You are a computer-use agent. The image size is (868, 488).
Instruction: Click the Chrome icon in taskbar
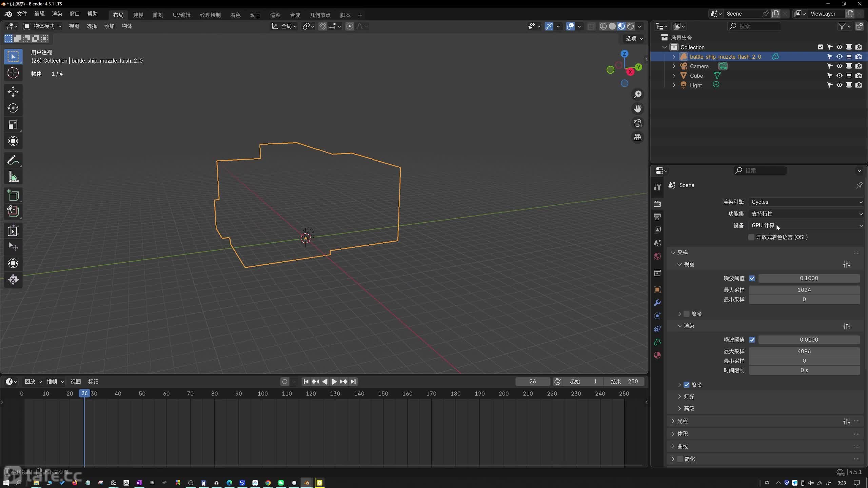[268, 483]
